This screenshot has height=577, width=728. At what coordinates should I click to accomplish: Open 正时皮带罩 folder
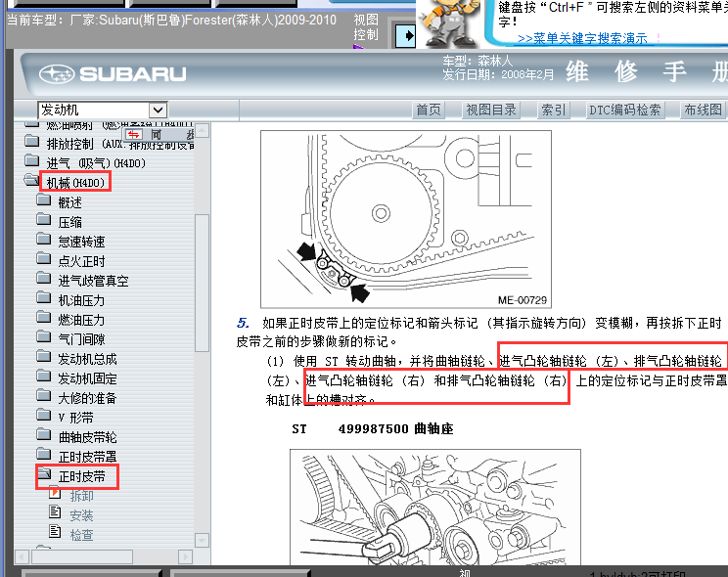[x=88, y=457]
